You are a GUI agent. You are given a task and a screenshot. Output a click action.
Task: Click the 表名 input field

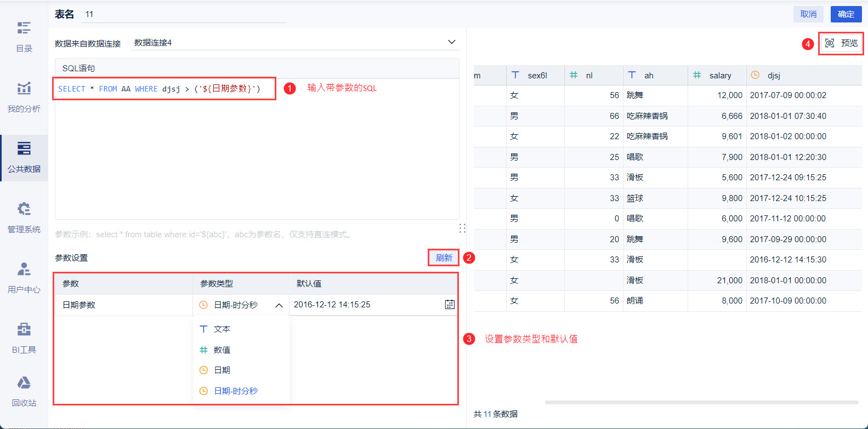(184, 14)
